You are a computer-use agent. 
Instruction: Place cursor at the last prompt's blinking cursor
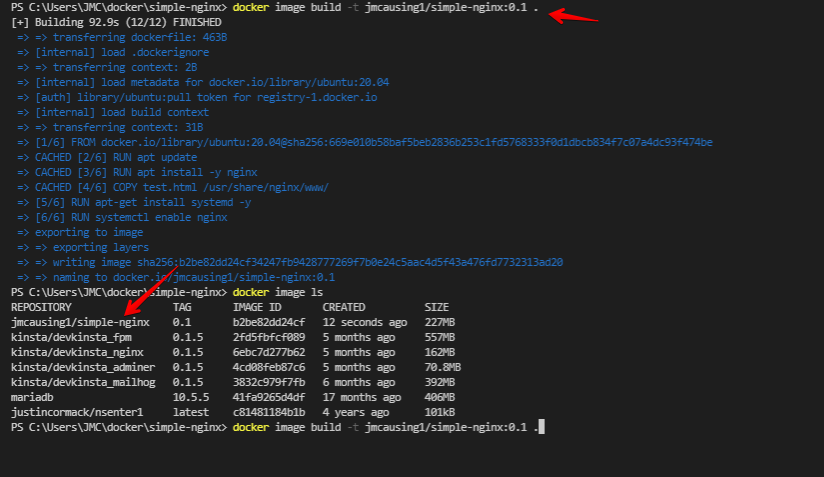pyautogui.click(x=542, y=427)
